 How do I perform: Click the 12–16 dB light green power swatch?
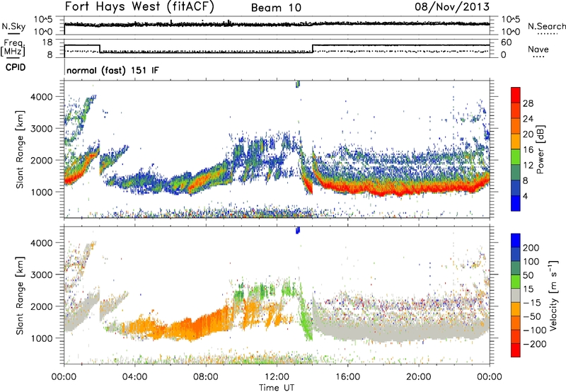click(x=516, y=156)
